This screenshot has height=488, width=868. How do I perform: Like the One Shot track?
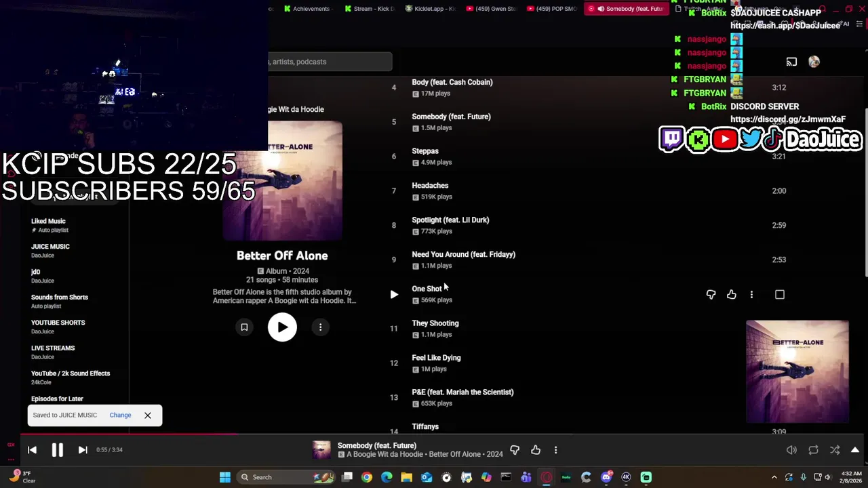pyautogui.click(x=731, y=294)
